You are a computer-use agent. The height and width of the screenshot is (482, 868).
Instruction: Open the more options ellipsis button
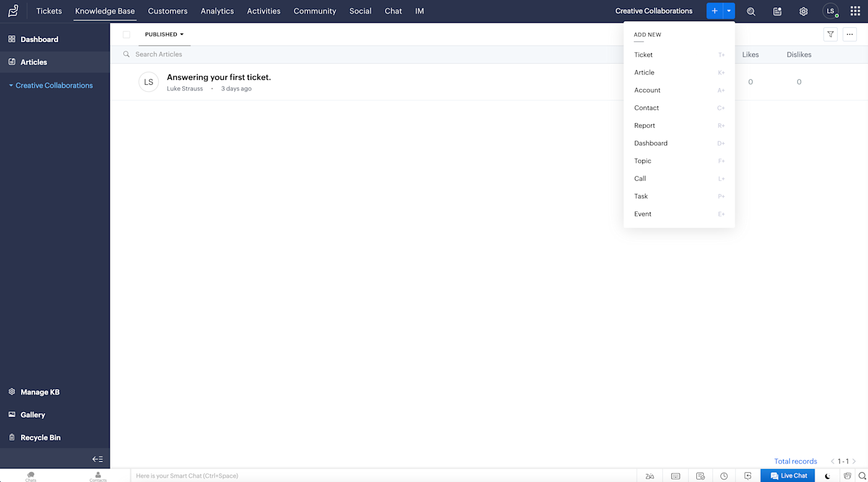click(x=849, y=35)
